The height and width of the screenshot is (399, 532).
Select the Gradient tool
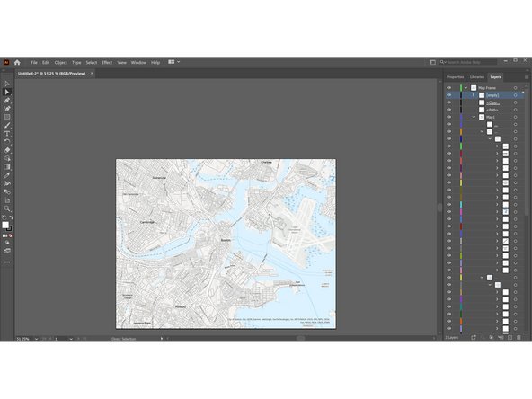7,167
